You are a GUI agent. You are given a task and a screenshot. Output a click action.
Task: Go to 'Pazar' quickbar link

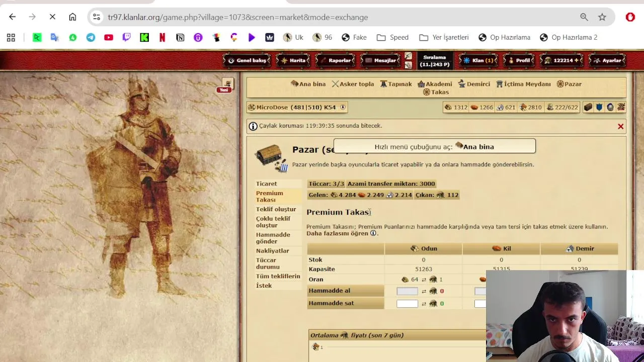[x=569, y=84]
